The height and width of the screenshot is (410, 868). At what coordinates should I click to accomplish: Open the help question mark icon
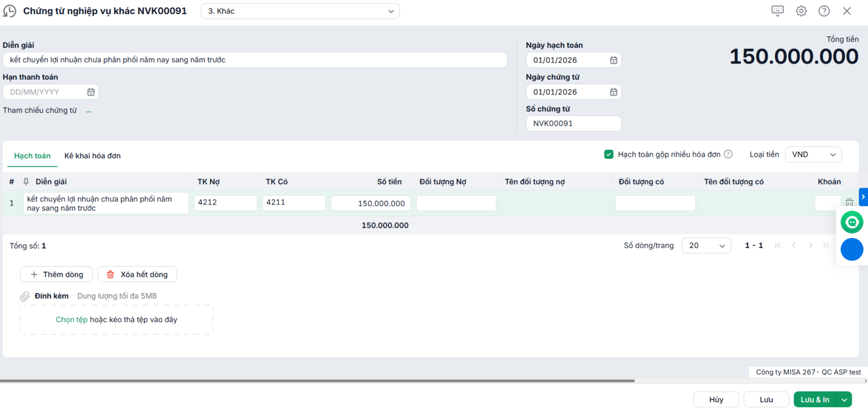(824, 11)
